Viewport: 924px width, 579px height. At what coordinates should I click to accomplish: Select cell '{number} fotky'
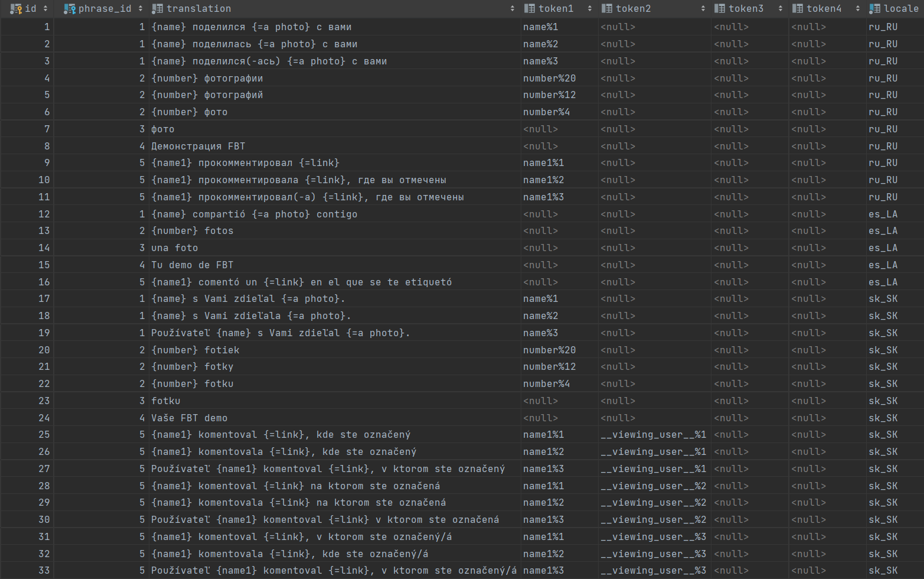335,367
